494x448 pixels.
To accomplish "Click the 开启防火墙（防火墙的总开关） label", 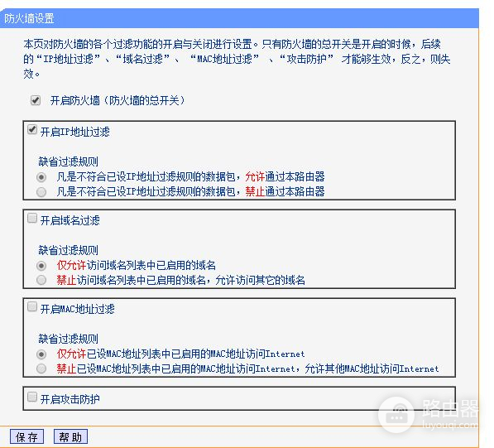I will (x=118, y=100).
